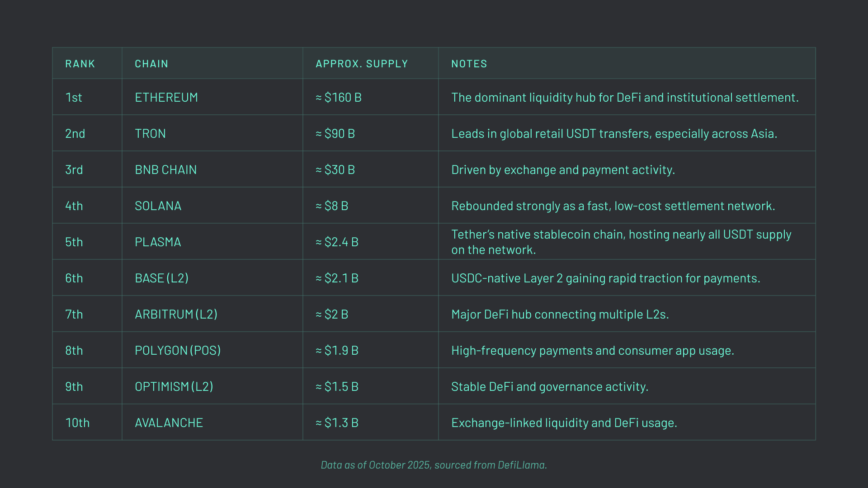
Task: Click the ≈ $2.4 B value for Plasma
Action: click(336, 242)
